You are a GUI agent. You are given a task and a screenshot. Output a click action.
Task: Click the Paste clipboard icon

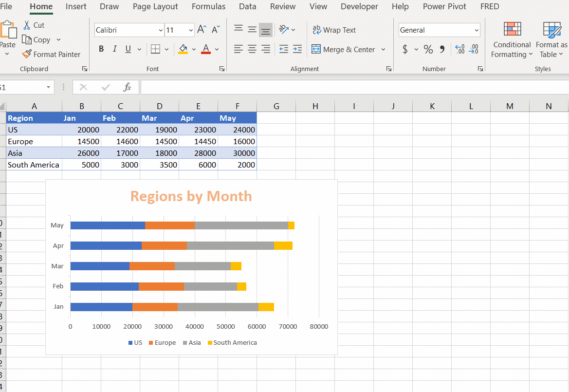pos(8,29)
